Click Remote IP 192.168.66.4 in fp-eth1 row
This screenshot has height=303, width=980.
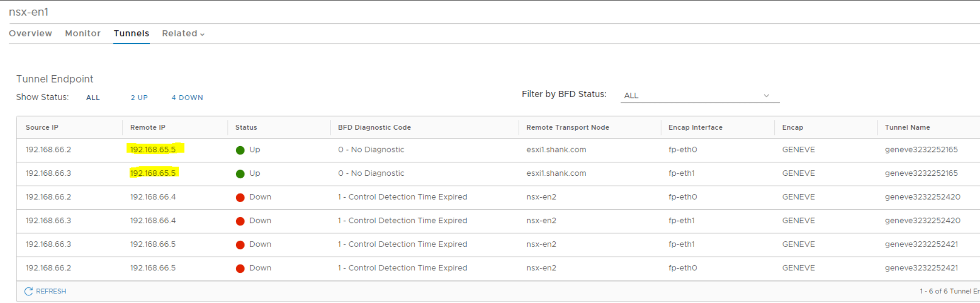153,221
